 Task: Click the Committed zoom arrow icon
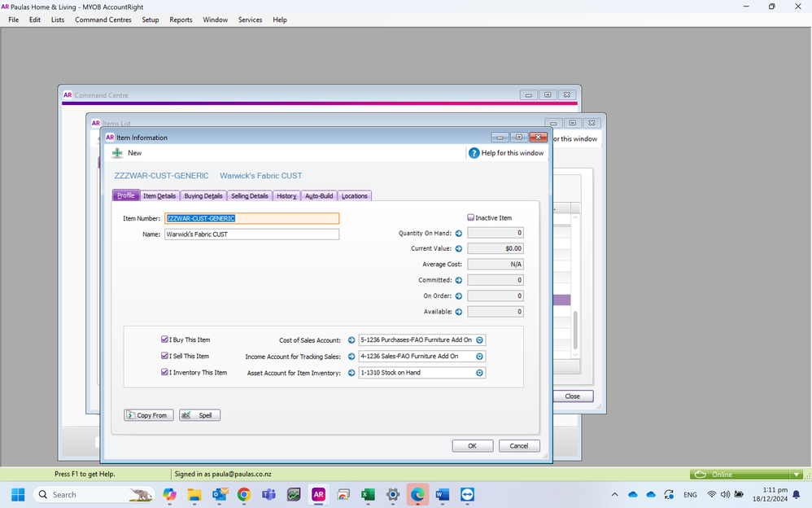click(x=459, y=280)
